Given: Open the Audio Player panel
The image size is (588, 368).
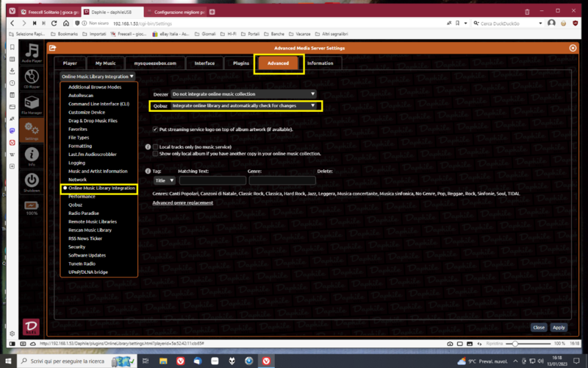Looking at the screenshot, I should (x=31, y=52).
